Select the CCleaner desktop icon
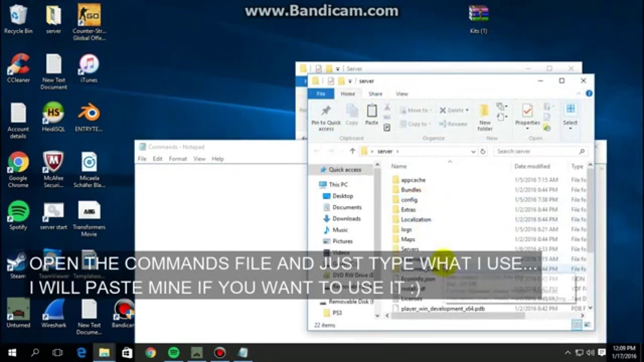This screenshot has height=362, width=644. 19,68
